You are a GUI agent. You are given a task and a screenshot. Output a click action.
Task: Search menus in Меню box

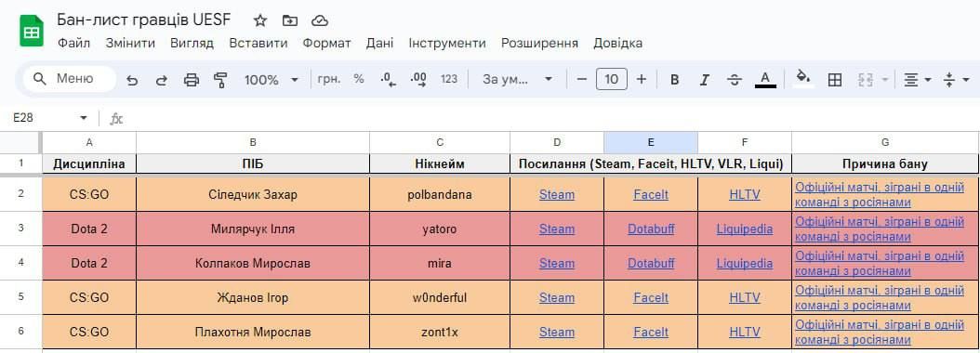coord(70,79)
